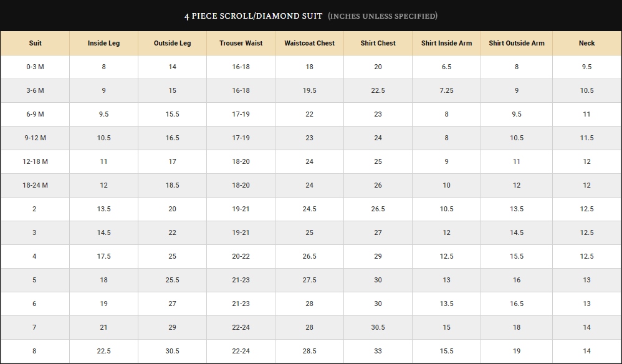Select the '9-12 M' suit size row label

coord(35,138)
